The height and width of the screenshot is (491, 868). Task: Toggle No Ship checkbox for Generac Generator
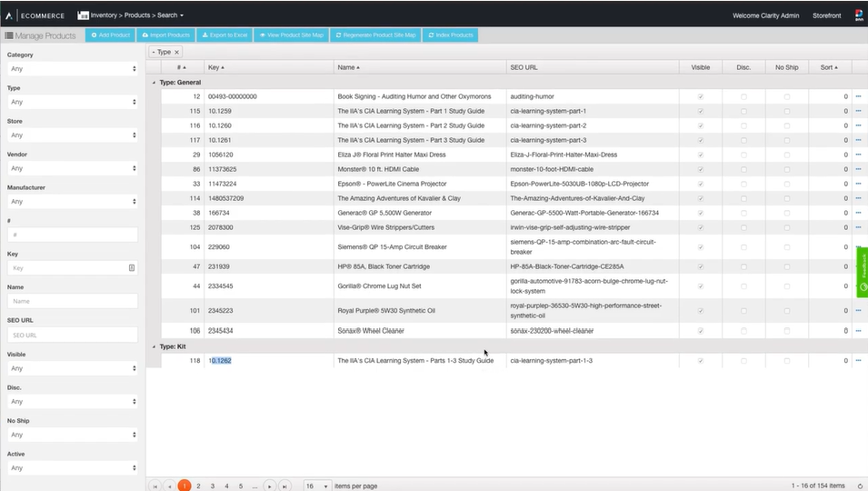pos(786,213)
